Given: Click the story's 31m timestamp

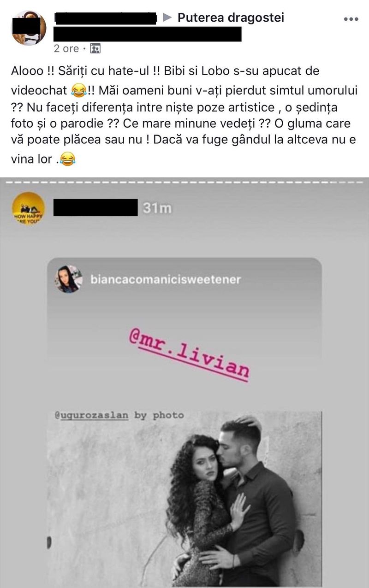Looking at the screenshot, I should coord(157,208).
